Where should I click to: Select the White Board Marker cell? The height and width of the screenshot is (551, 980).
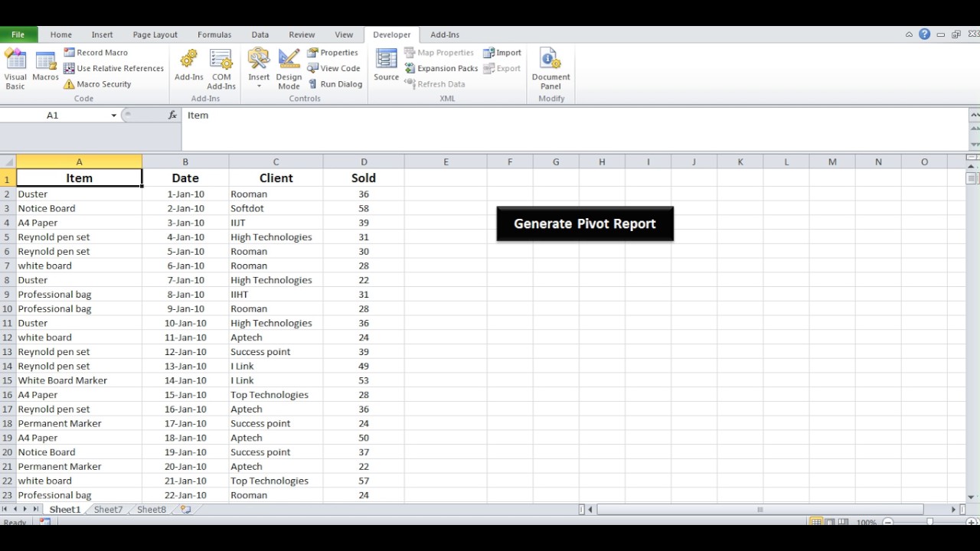pos(79,380)
